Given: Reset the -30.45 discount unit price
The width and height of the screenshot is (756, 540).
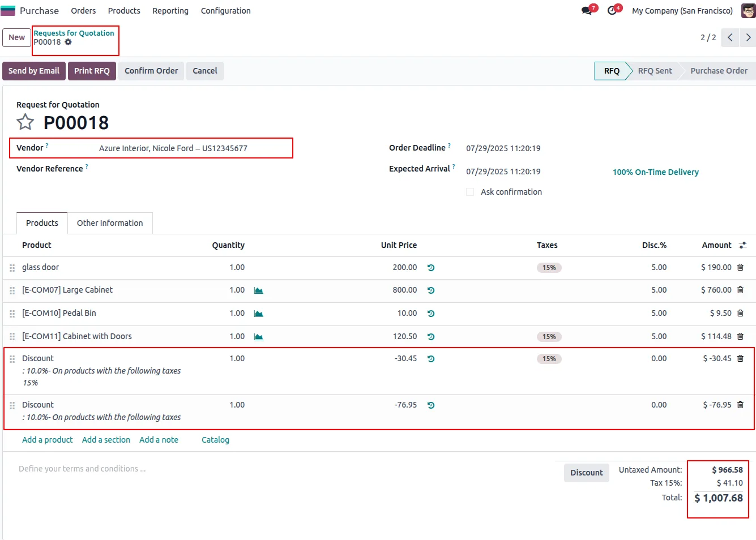Looking at the screenshot, I should click(431, 359).
